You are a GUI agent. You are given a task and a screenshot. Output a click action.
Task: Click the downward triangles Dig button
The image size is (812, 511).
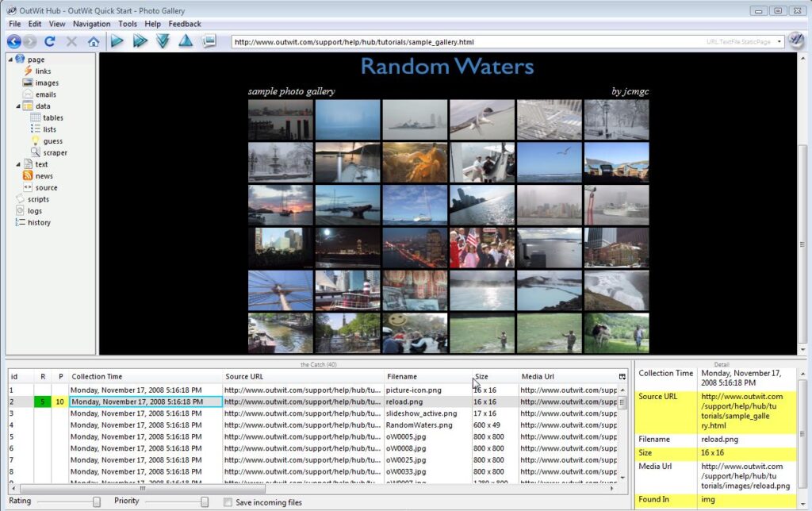[163, 41]
